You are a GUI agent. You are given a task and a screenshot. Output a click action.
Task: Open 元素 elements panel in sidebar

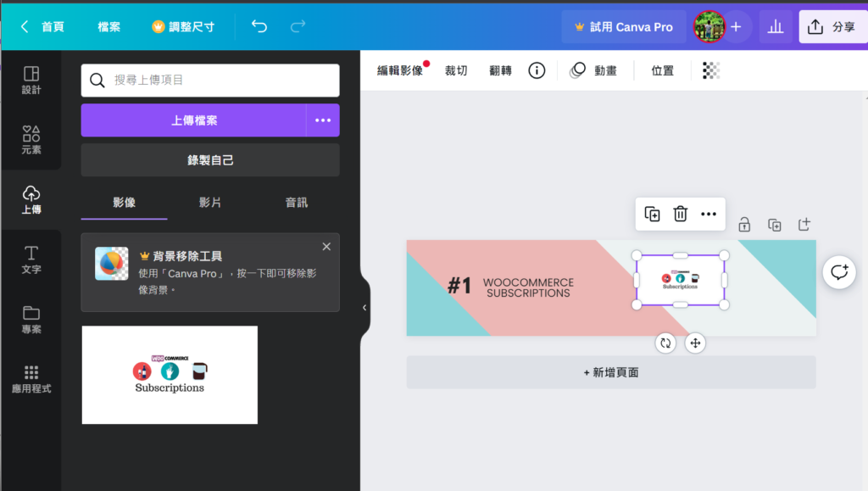coord(31,140)
